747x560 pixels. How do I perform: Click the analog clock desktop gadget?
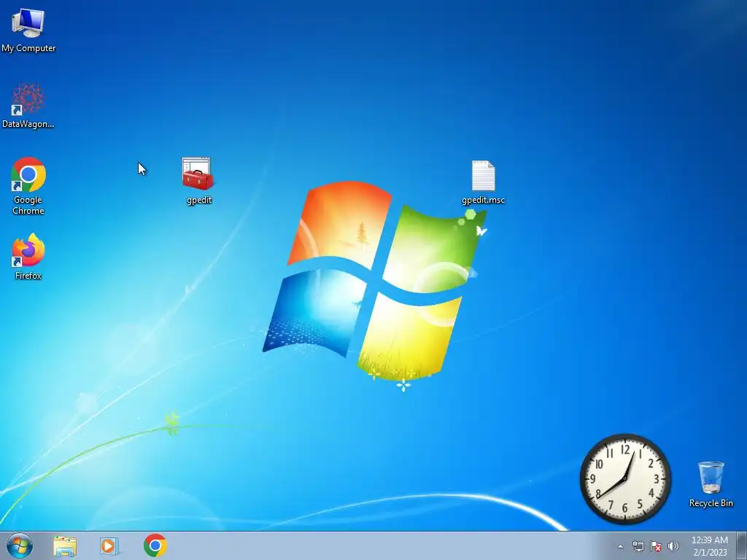click(625, 479)
